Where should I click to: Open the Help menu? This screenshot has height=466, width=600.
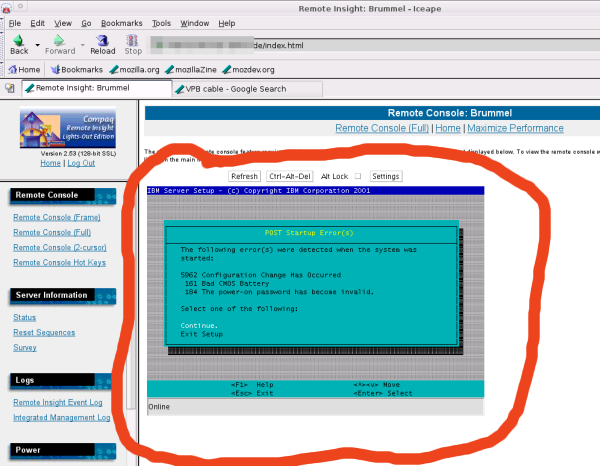(x=227, y=23)
